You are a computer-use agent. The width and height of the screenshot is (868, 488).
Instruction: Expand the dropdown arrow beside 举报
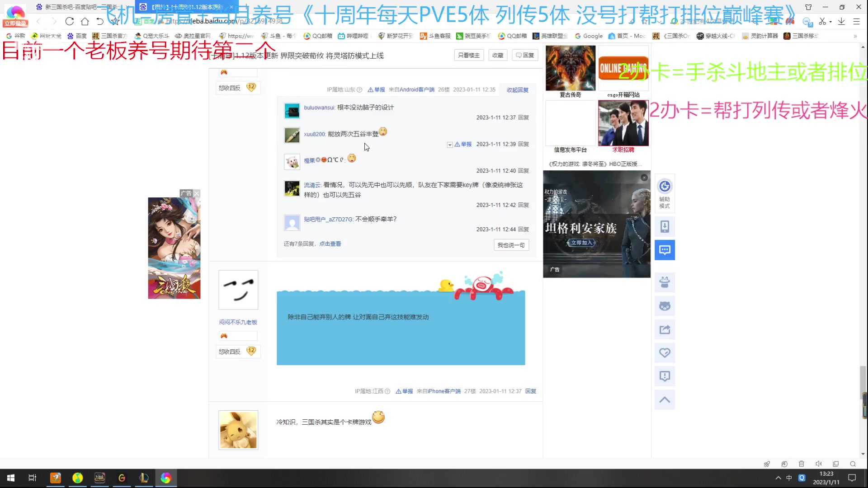point(450,144)
